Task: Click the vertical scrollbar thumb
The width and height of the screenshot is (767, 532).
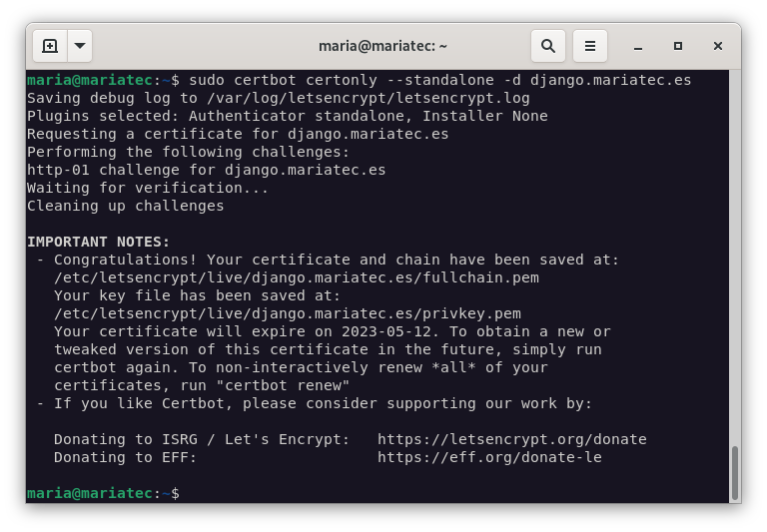Action: [735, 472]
